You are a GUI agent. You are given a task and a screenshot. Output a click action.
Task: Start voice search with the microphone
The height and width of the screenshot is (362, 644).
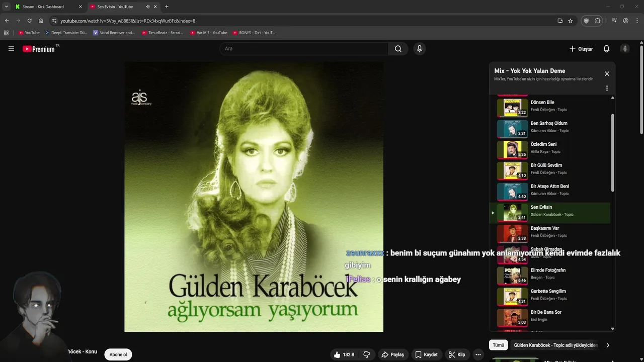(419, 49)
